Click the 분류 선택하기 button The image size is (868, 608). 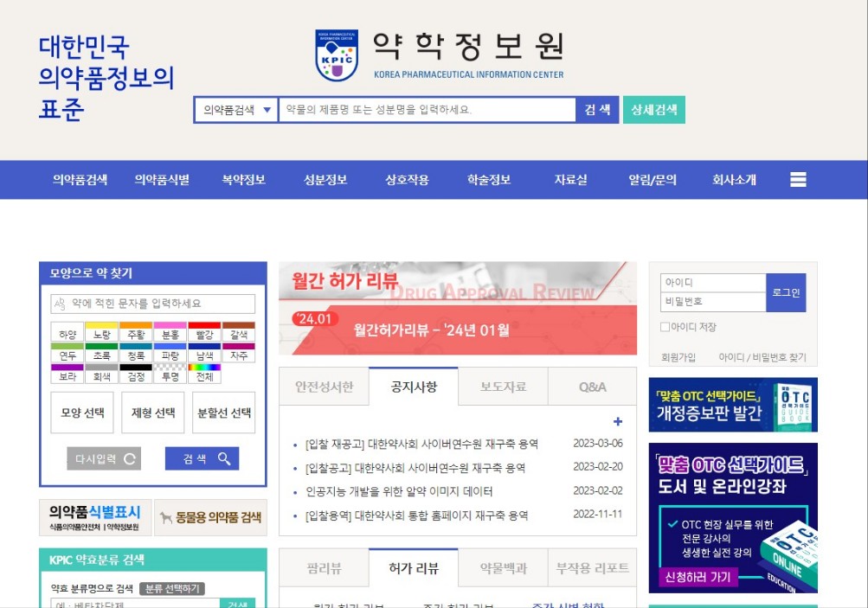tap(172, 589)
